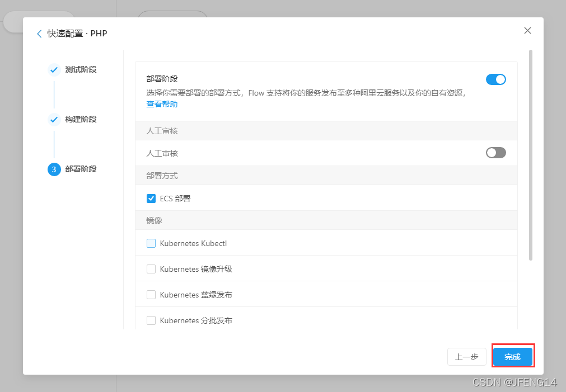
Task: Check the Kubernetes 分批发布 checkbox
Action: coord(151,320)
